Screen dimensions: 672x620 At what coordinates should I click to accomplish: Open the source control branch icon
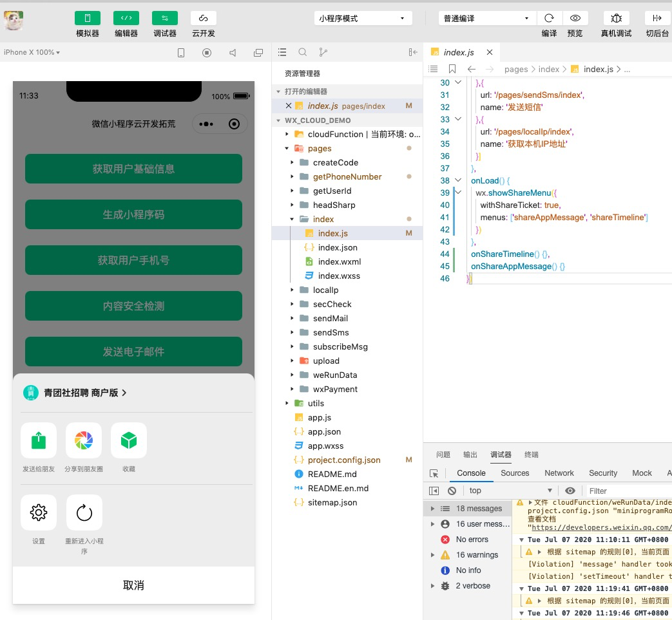tap(323, 52)
